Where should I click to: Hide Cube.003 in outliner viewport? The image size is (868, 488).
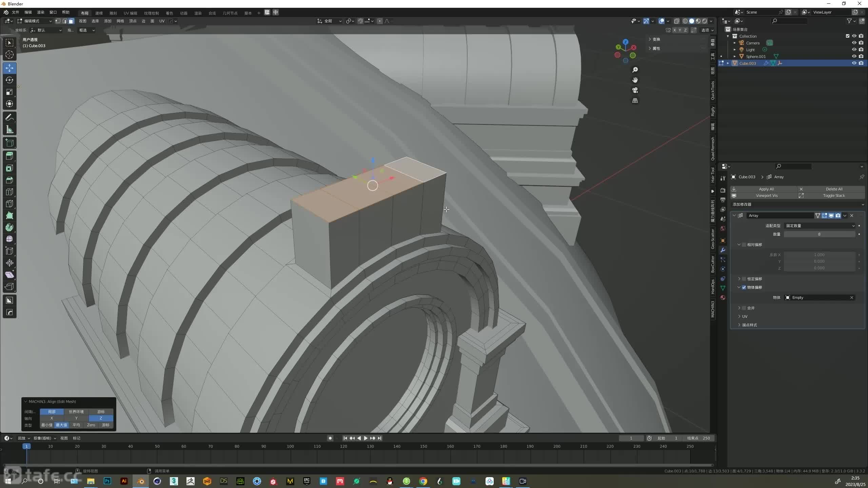click(854, 63)
